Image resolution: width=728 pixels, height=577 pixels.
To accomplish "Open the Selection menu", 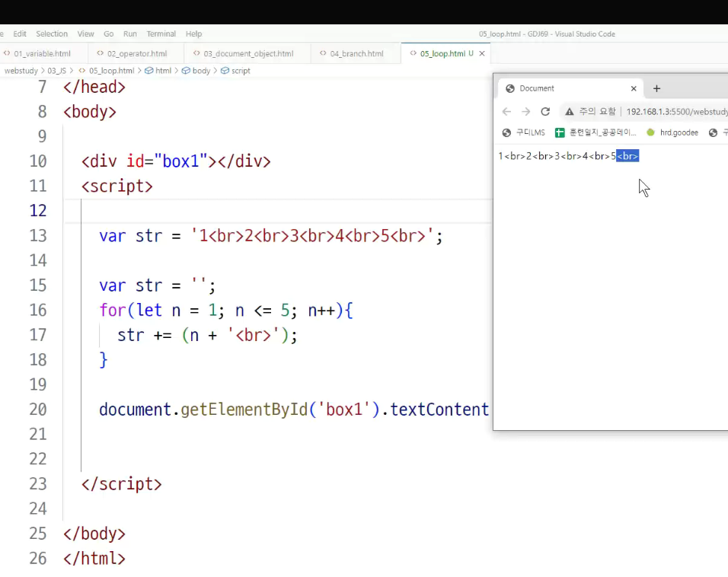I will click(52, 34).
